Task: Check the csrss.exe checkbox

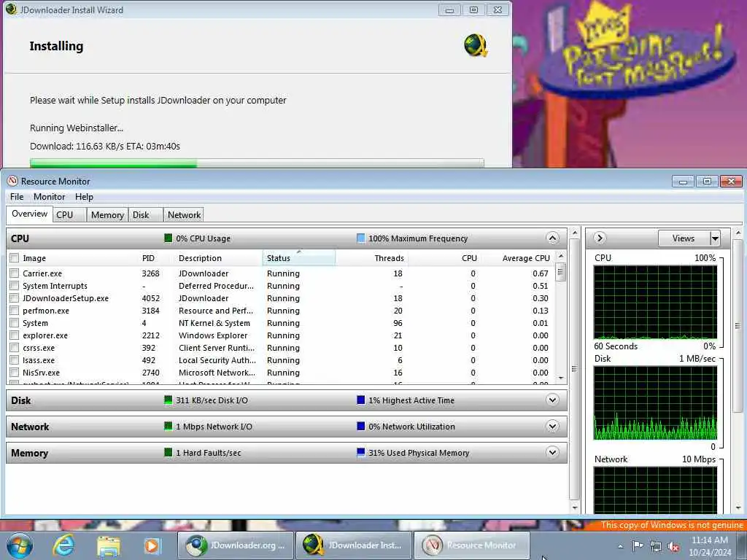Action: pyautogui.click(x=15, y=347)
